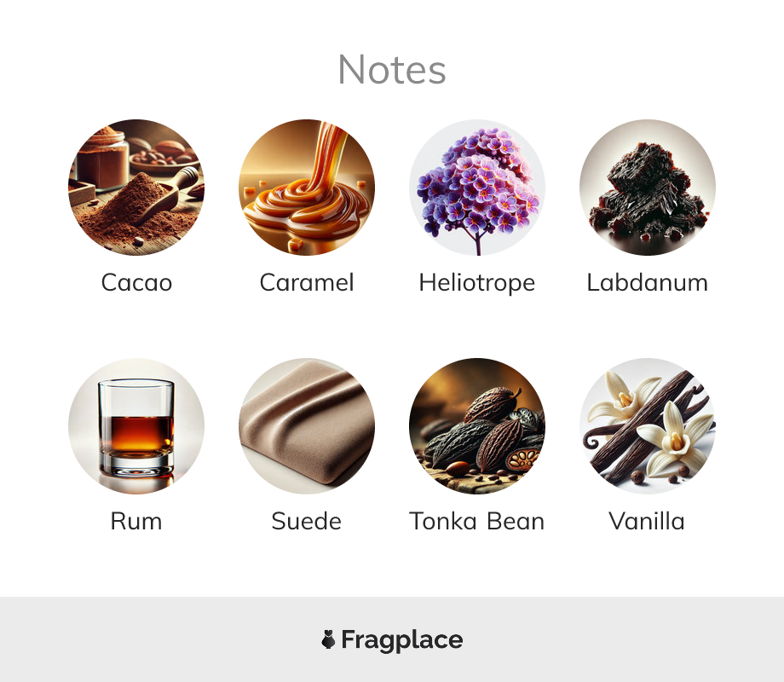
Task: Open the Tonka Bean image
Action: coord(477,425)
